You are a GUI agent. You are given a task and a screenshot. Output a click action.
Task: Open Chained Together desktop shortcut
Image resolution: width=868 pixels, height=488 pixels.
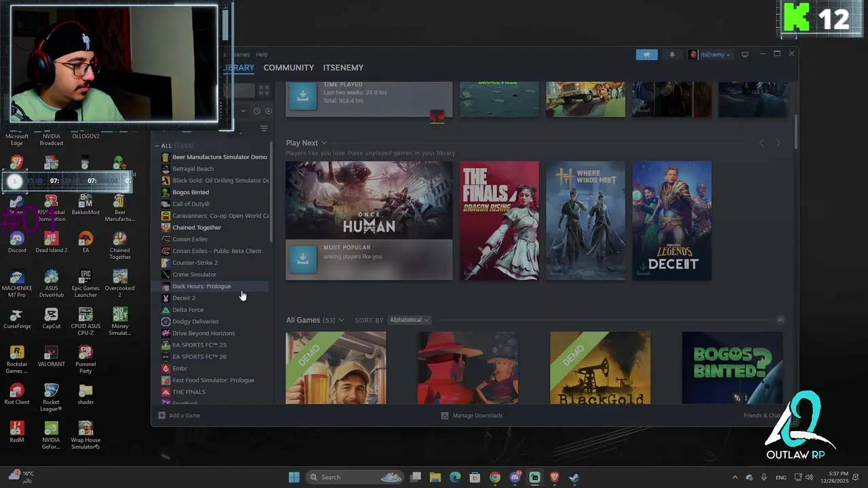[119, 245]
